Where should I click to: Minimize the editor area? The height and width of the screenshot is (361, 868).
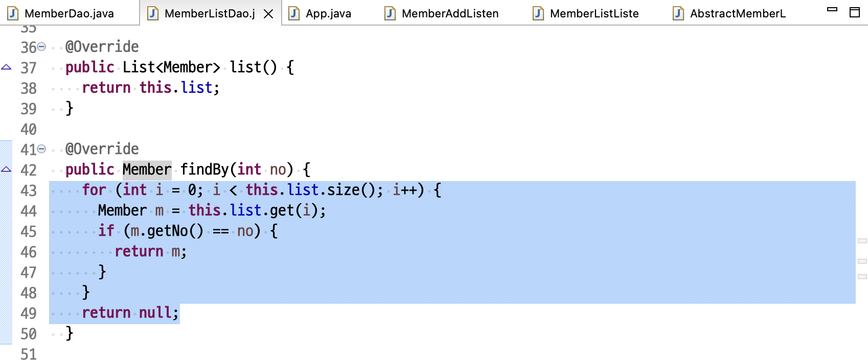pos(832,9)
